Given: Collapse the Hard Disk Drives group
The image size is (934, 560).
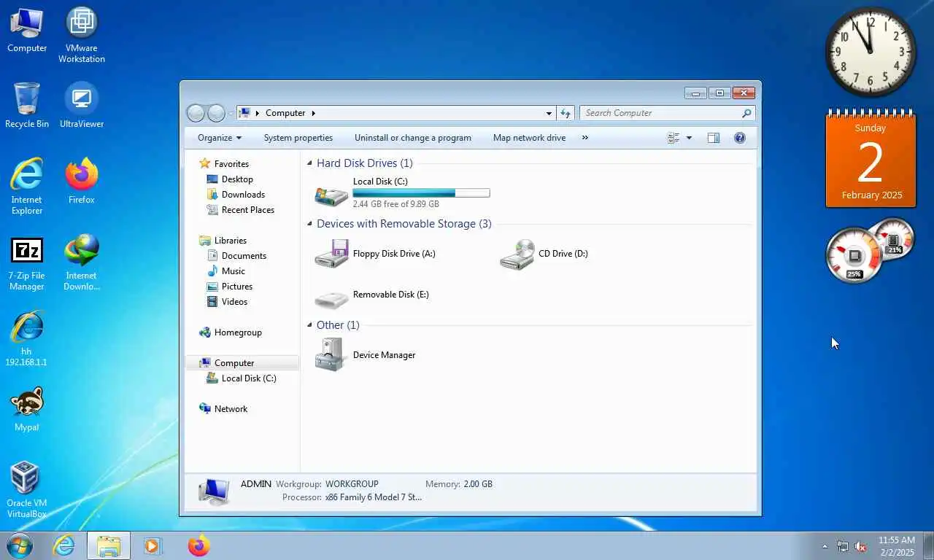Looking at the screenshot, I should [310, 164].
